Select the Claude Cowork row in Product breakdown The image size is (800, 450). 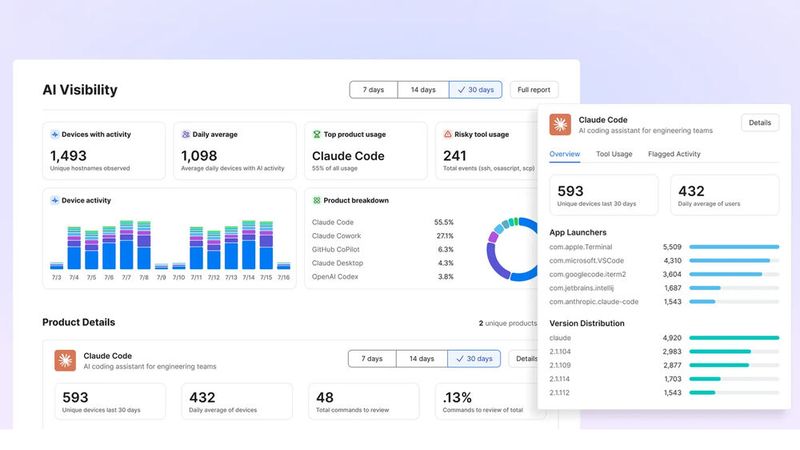point(383,236)
